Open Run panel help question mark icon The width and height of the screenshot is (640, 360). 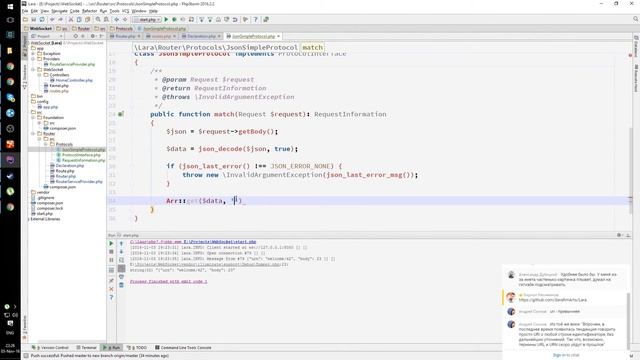[111, 297]
